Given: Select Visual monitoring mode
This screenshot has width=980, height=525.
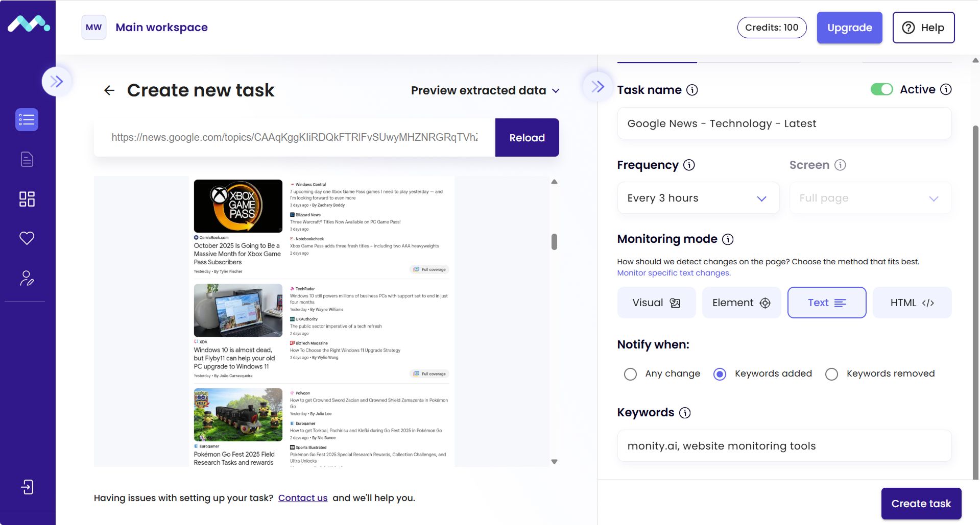Looking at the screenshot, I should [x=656, y=303].
